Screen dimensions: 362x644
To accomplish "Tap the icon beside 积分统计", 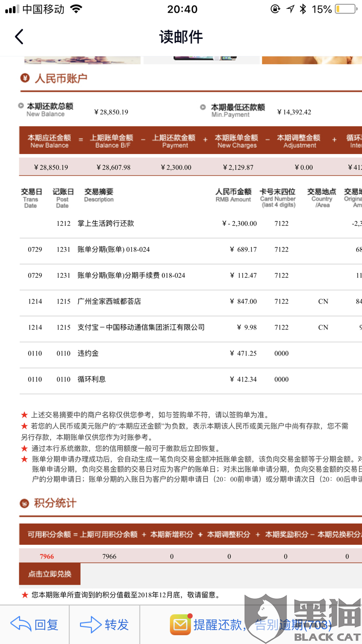I will pyautogui.click(x=24, y=504).
